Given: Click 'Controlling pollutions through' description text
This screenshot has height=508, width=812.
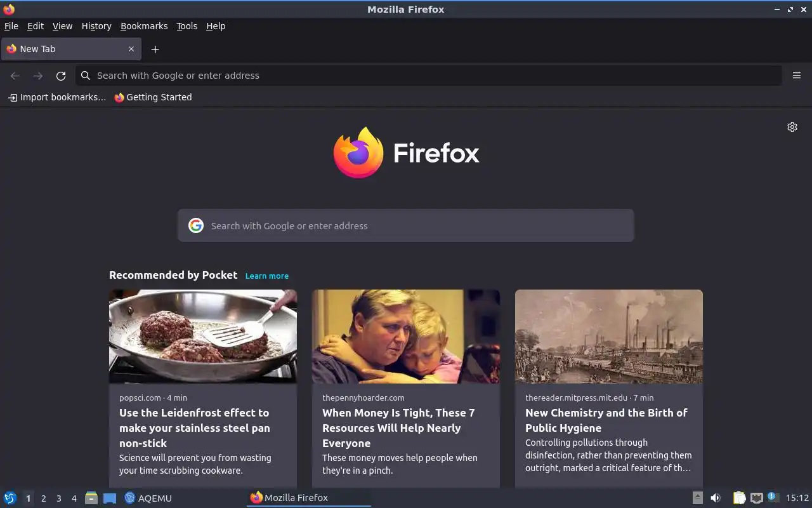Looking at the screenshot, I should point(608,455).
